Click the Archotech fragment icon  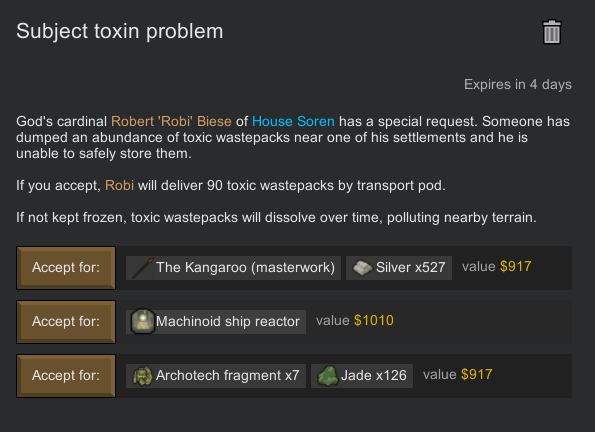[143, 376]
